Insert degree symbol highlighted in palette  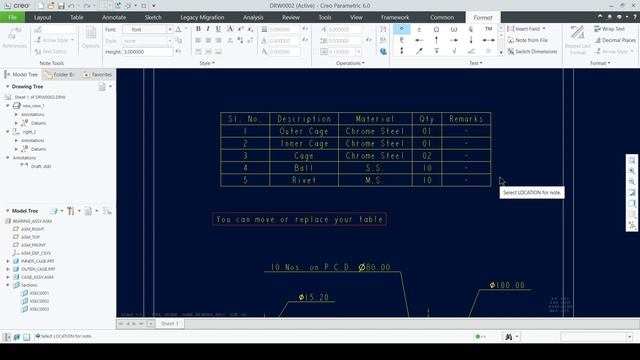(402, 29)
